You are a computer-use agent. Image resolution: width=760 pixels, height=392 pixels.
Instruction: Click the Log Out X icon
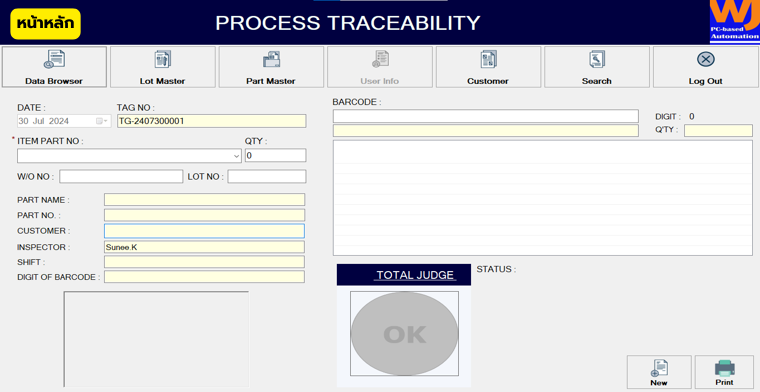coord(705,59)
